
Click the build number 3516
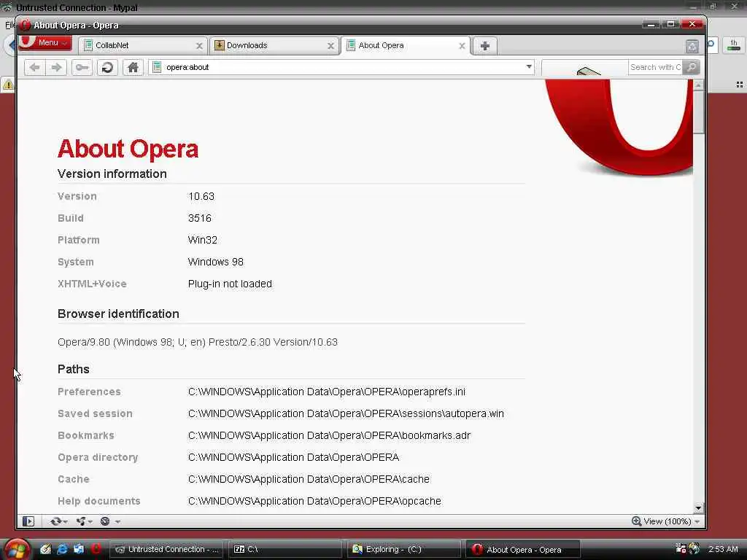(x=200, y=218)
